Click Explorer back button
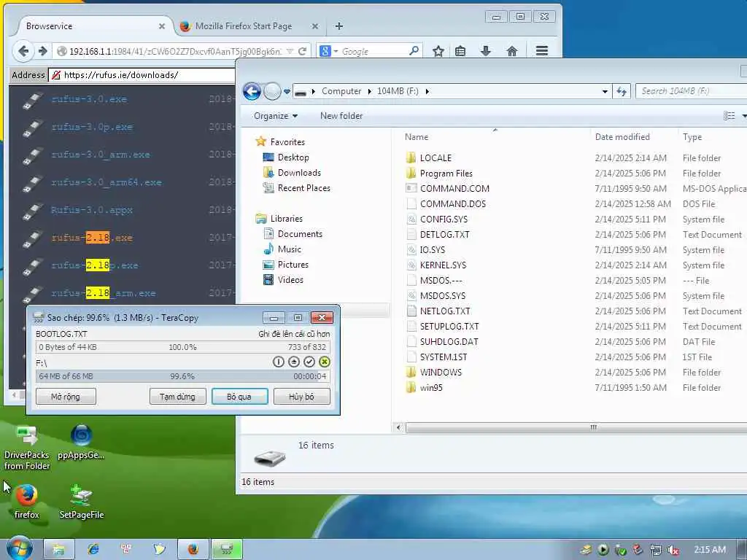The width and height of the screenshot is (747, 560). click(x=252, y=91)
